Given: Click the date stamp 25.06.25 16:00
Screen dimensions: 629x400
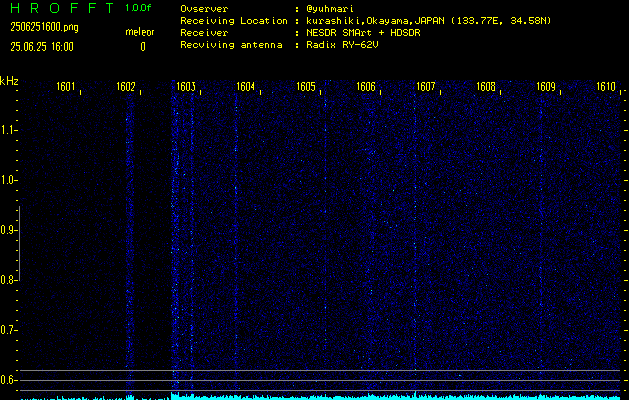Looking at the screenshot, I should pyautogui.click(x=42, y=47).
